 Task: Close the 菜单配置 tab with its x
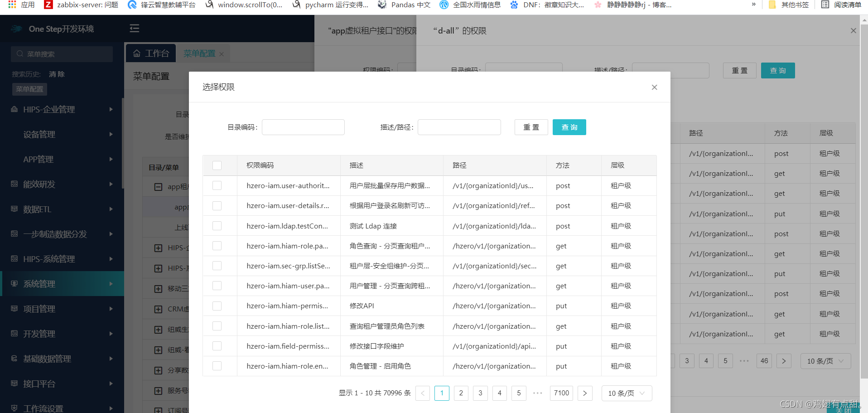(222, 54)
